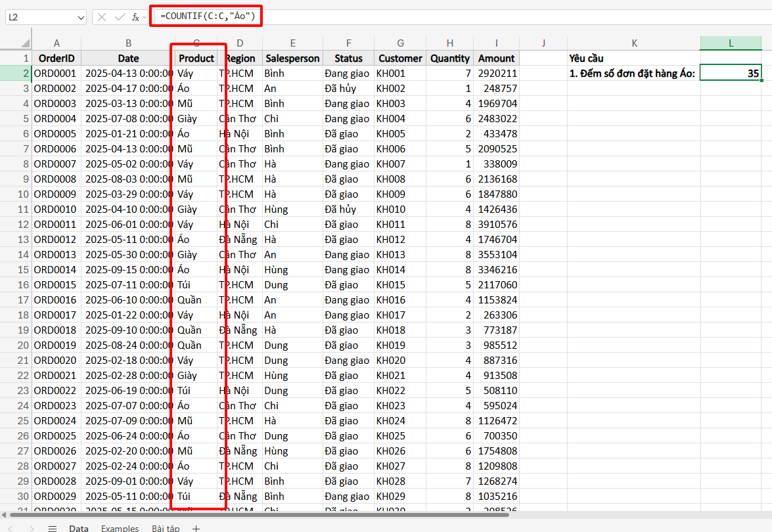The image size is (772, 532).
Task: Select cell ORD0029
Action: click(x=57, y=496)
